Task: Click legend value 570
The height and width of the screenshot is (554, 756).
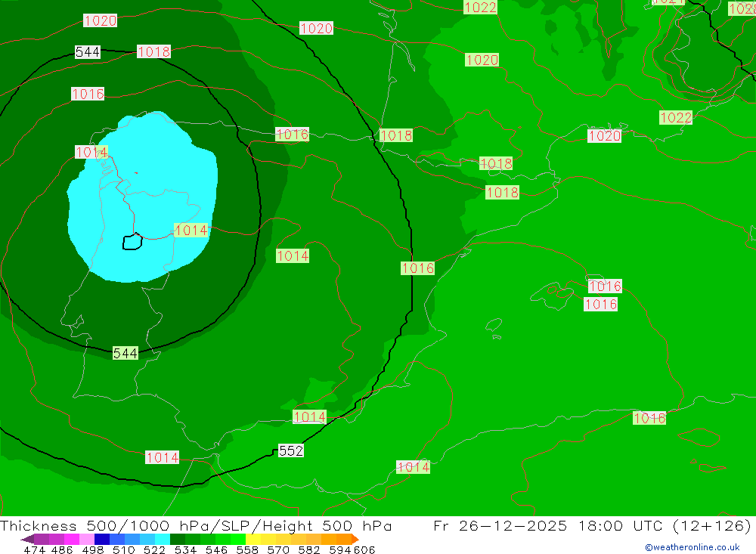Action: [x=277, y=549]
